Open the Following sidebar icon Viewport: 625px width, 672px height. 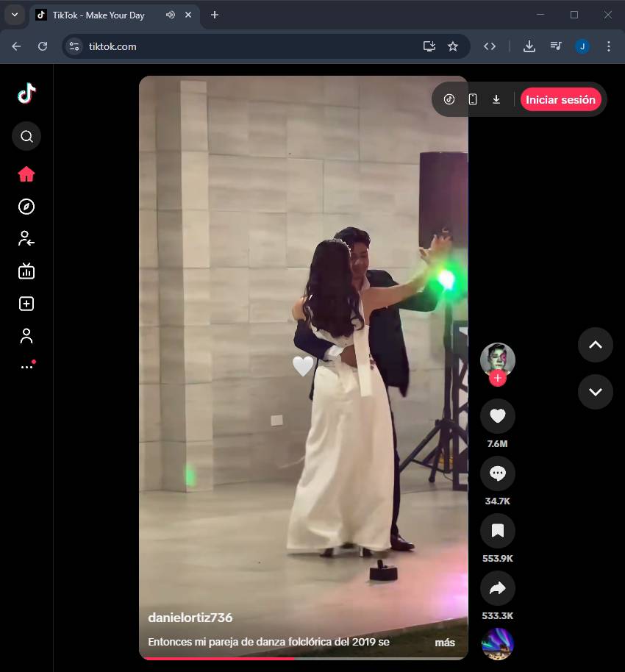pos(26,238)
